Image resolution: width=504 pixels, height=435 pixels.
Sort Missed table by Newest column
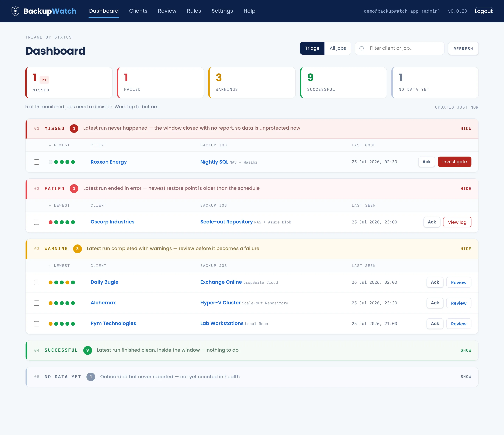(59, 145)
